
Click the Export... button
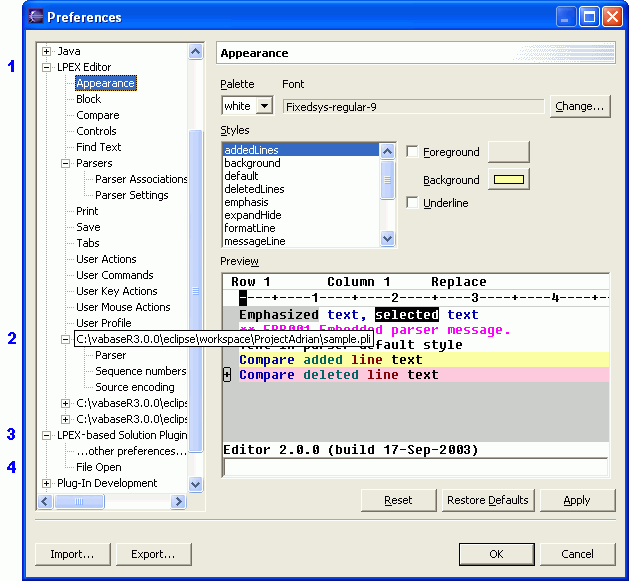[x=154, y=554]
